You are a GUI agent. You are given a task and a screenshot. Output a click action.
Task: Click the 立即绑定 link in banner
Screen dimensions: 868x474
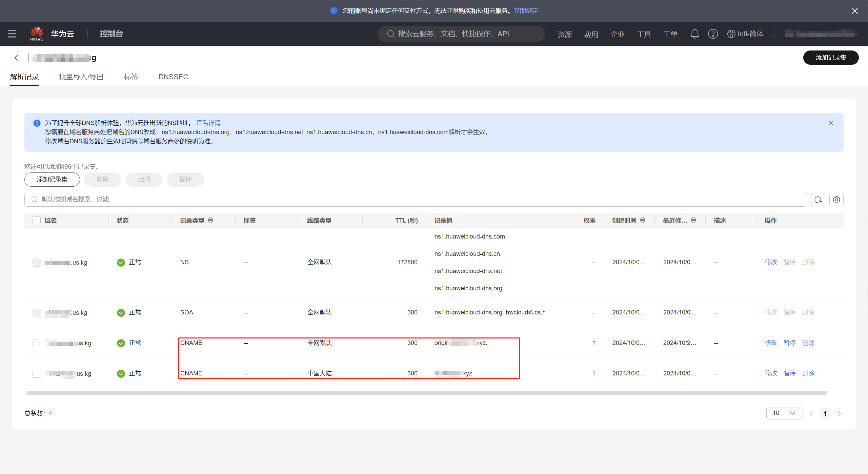(526, 11)
